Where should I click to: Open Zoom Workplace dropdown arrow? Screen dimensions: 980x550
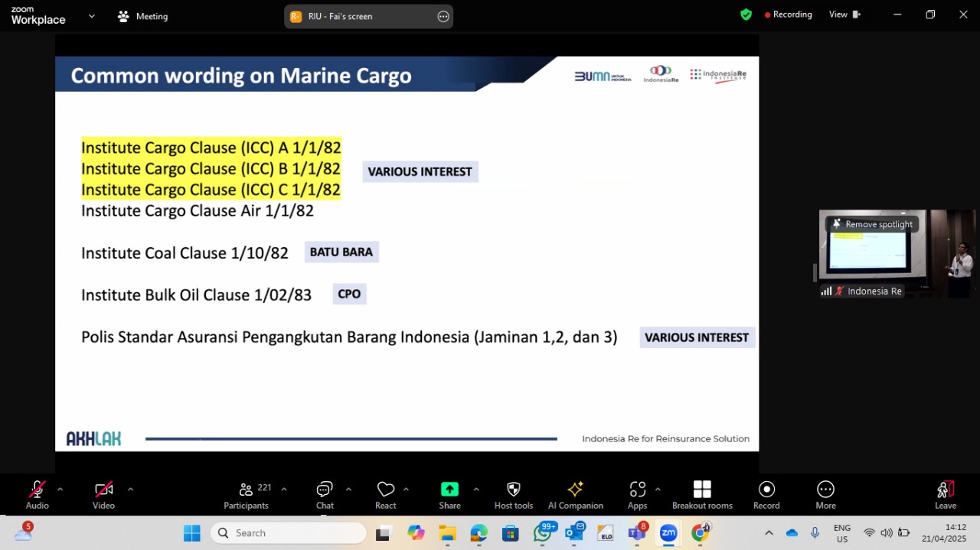tap(92, 15)
